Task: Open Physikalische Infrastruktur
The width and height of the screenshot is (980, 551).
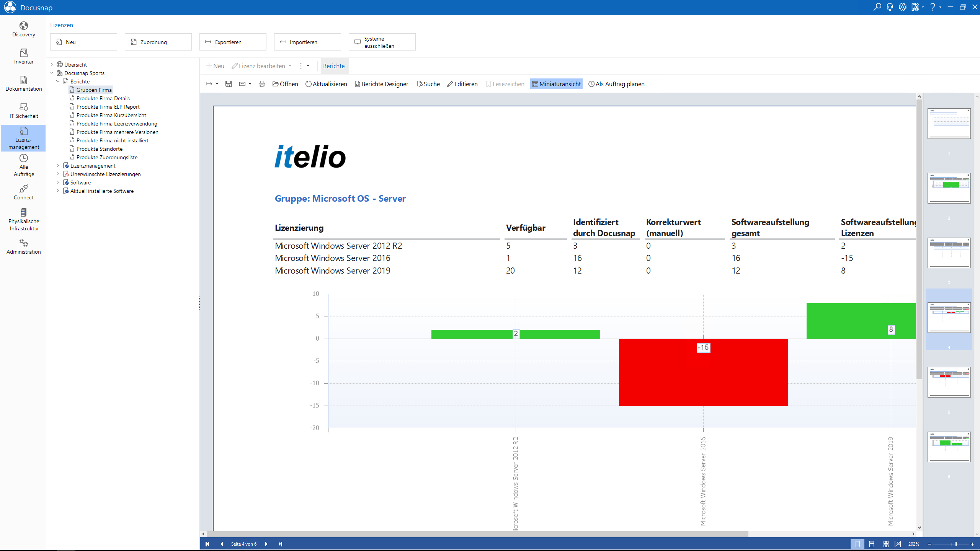Action: tap(24, 220)
